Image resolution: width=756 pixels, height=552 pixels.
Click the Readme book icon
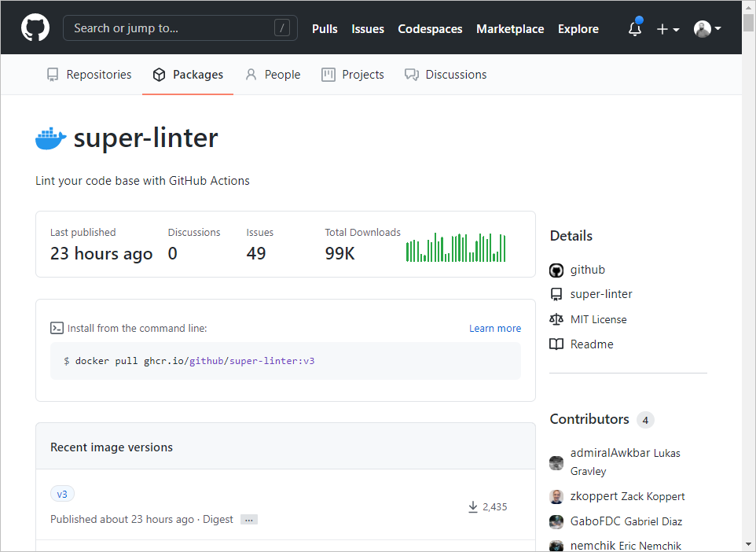click(x=556, y=344)
